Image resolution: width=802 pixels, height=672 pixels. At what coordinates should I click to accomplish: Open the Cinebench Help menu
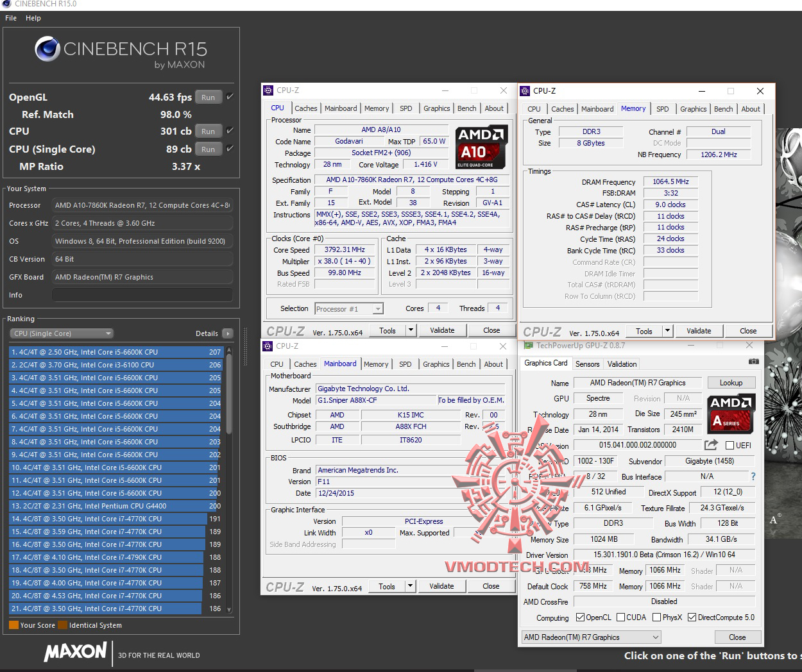pyautogui.click(x=33, y=18)
